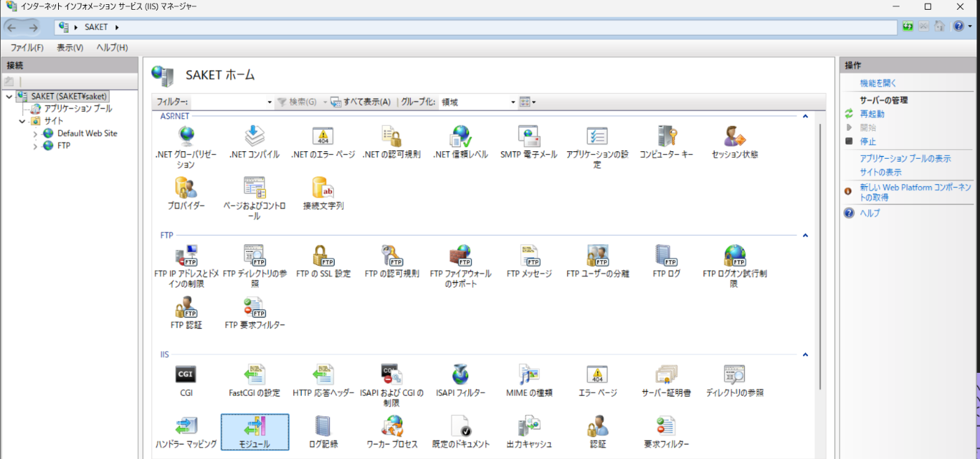980x459 pixels.
Task: Collapse the IIS feature group
Action: pyautogui.click(x=805, y=355)
